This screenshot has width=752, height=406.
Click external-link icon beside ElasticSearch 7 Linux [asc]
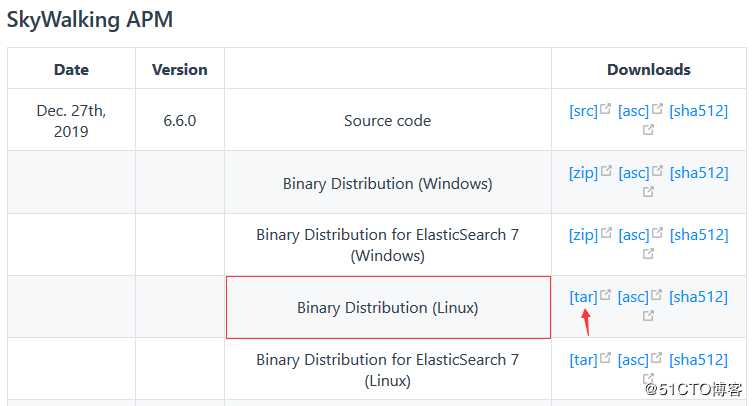pyautogui.click(x=656, y=357)
